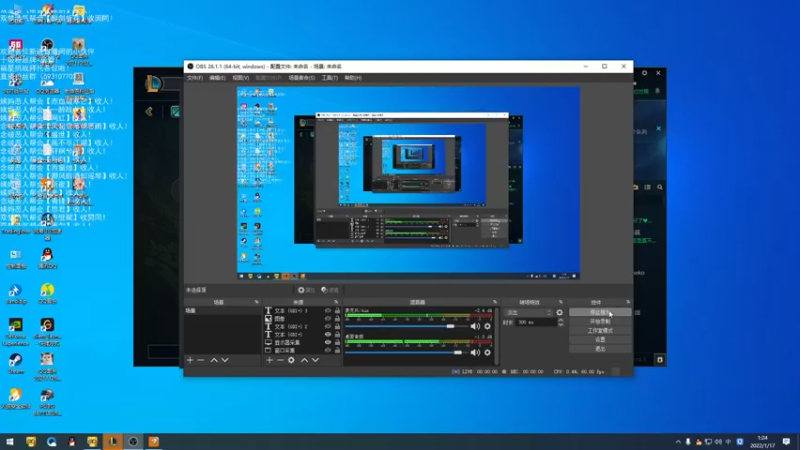This screenshot has width=800, height=450.
Task: Toggle visibility of the 窗口采集 source
Action: tap(328, 351)
